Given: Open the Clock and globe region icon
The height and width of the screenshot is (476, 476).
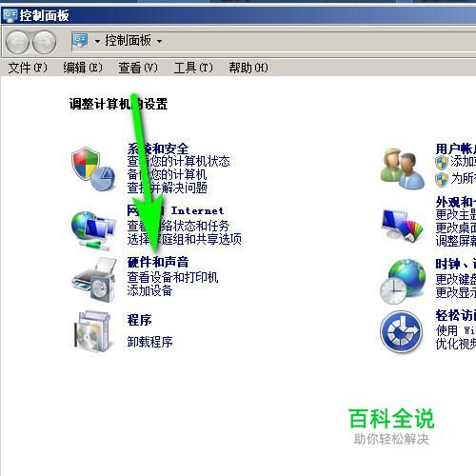Looking at the screenshot, I should coord(403,281).
